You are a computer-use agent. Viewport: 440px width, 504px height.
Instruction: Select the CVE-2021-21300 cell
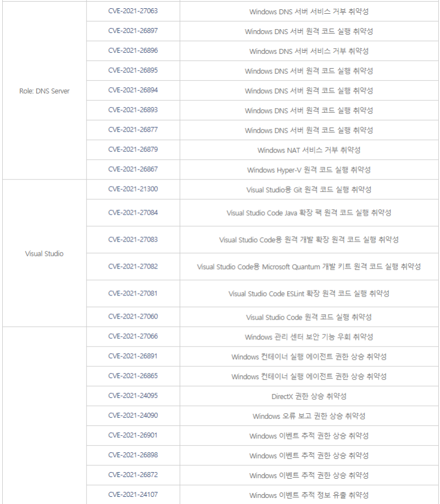pos(133,189)
